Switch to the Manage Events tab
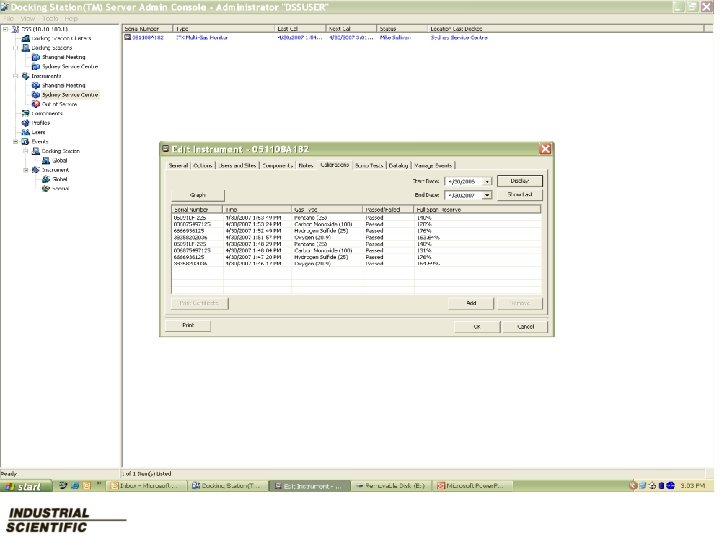 pyautogui.click(x=433, y=165)
